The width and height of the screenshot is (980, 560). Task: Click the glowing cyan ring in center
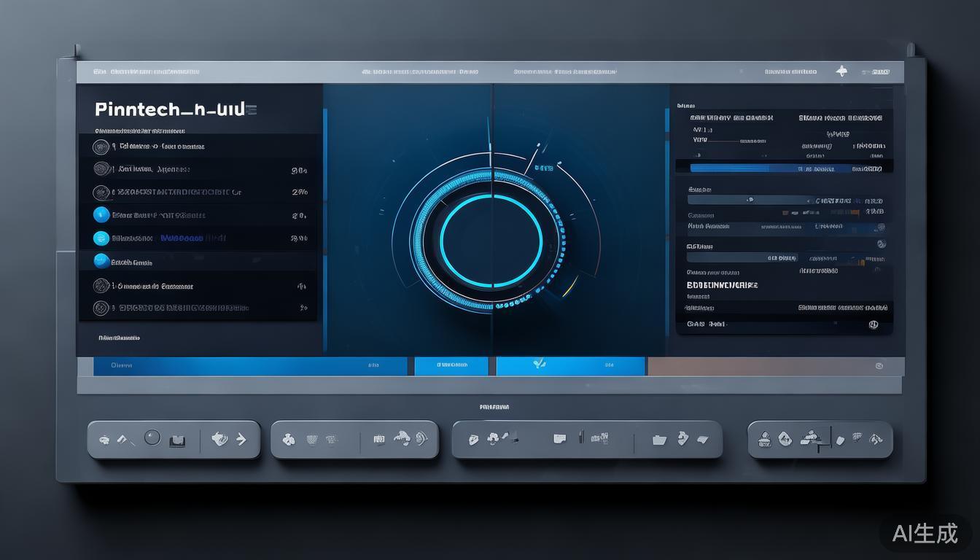[491, 240]
